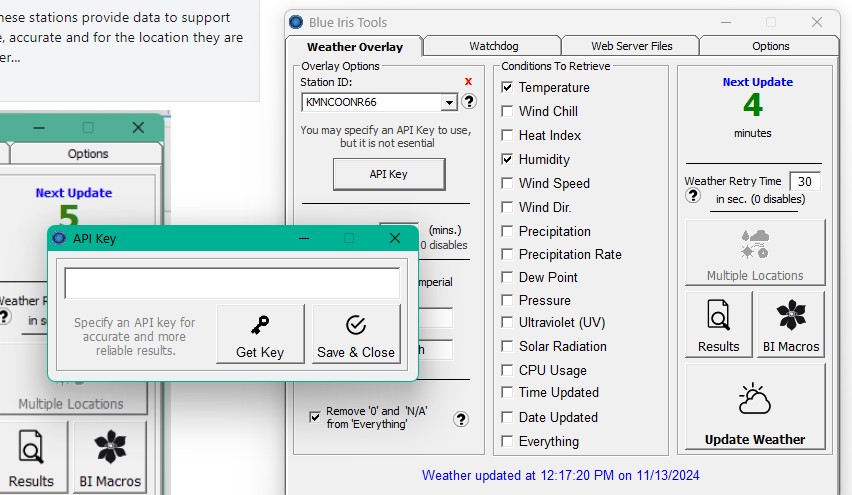Check the Dew Point condition
Viewport: 852px width, 495px height.
click(507, 278)
